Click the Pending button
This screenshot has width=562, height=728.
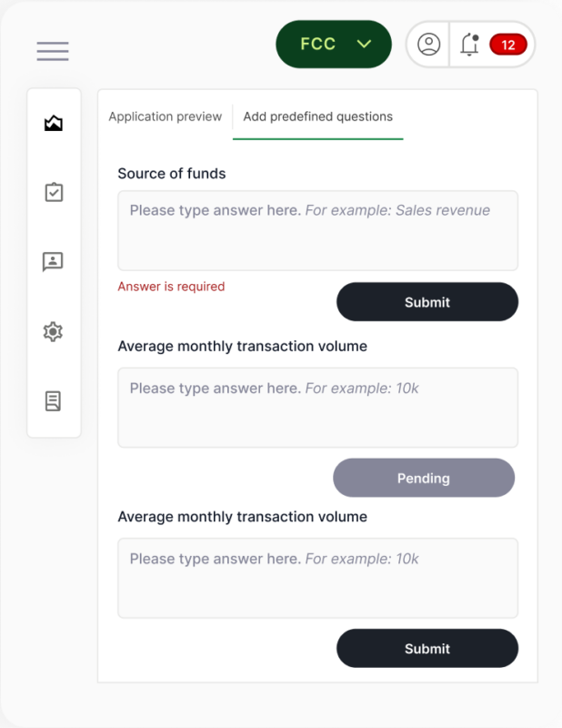click(423, 478)
